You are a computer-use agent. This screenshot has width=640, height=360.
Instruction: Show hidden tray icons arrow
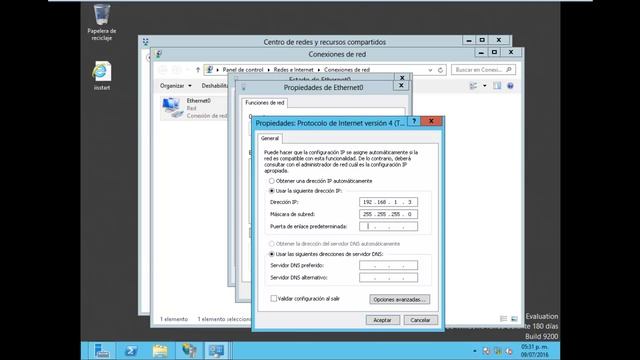coord(475,351)
